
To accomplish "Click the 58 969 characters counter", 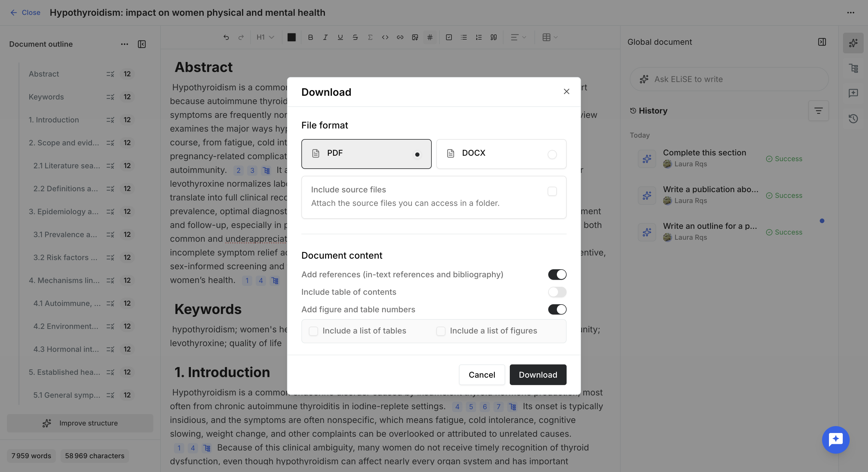I will (x=95, y=456).
